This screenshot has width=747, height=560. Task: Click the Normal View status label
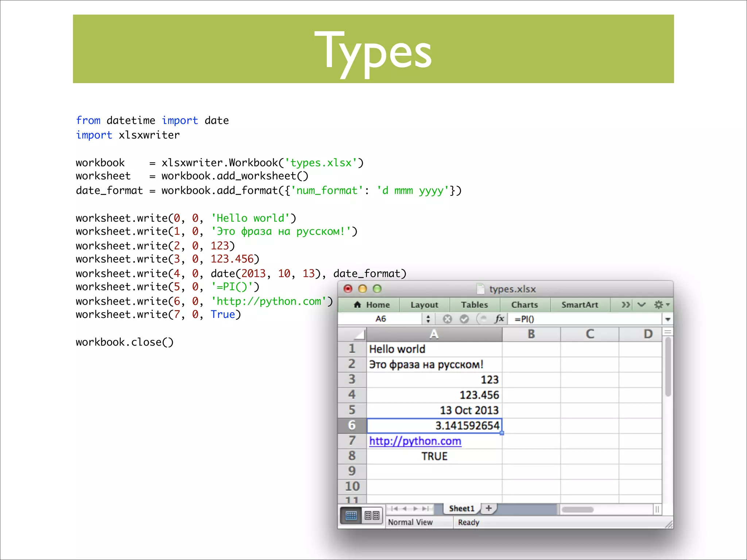click(410, 522)
